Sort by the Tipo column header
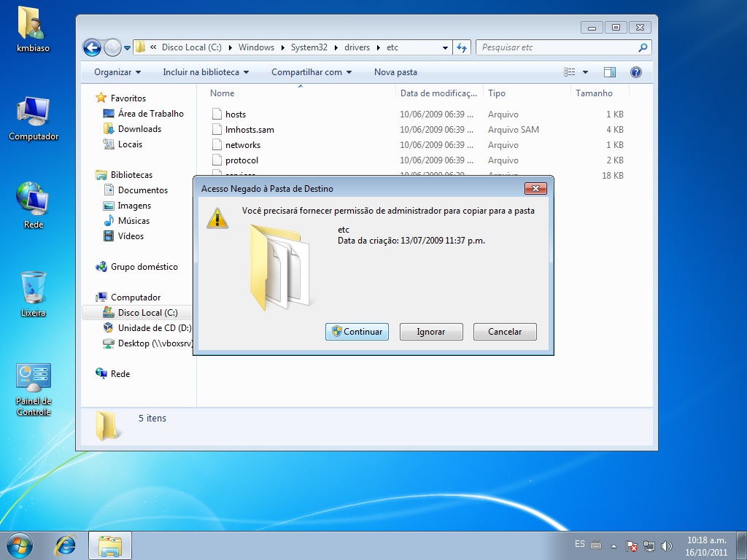The height and width of the screenshot is (560, 747). tap(527, 93)
